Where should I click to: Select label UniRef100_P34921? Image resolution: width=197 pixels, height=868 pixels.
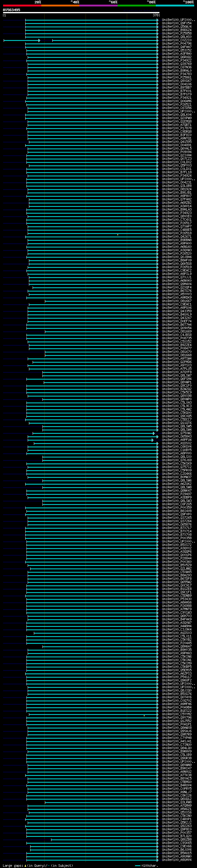177,98
